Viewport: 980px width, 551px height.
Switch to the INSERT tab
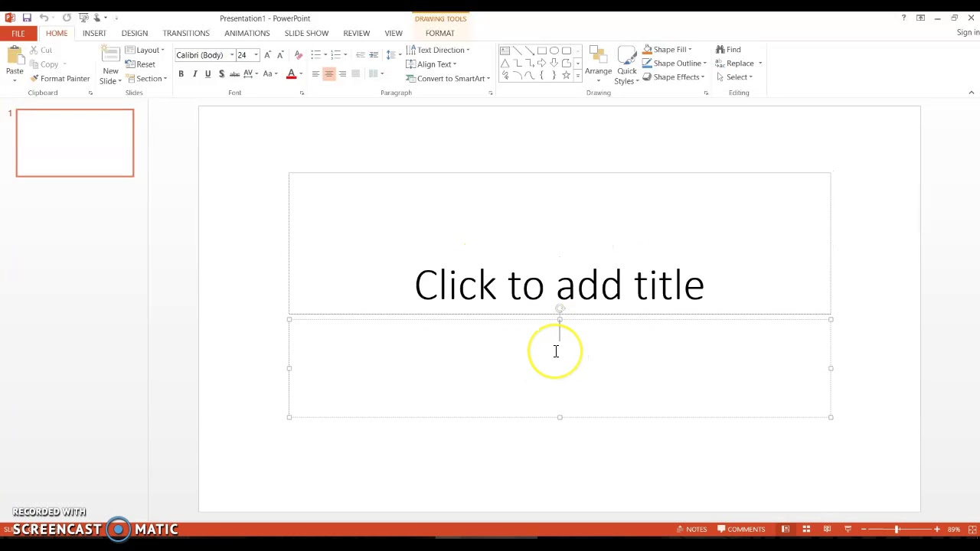point(94,34)
